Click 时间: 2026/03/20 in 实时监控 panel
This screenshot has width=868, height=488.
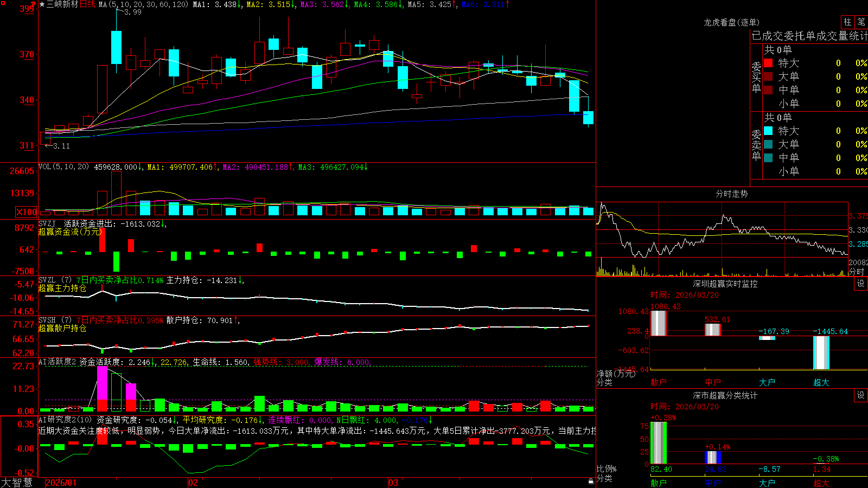click(x=685, y=295)
